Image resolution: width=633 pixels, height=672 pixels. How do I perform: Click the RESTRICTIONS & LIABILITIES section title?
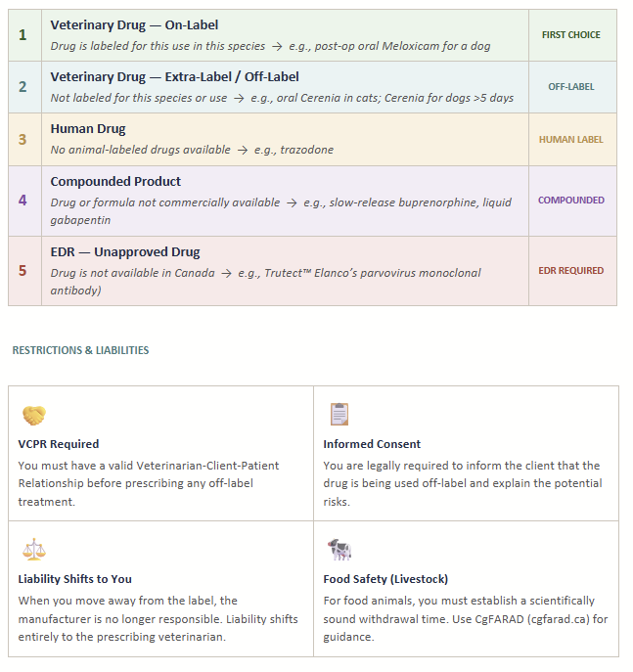pyautogui.click(x=80, y=350)
